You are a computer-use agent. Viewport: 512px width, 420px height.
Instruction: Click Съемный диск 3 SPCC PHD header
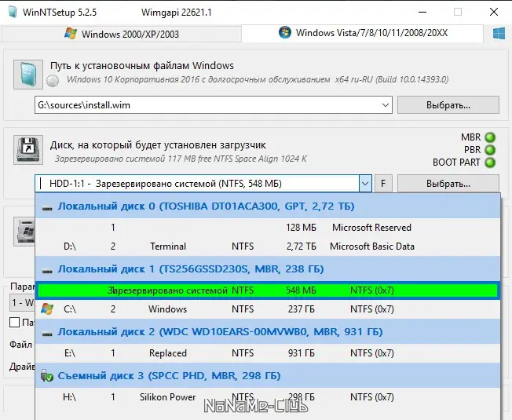pos(268,375)
